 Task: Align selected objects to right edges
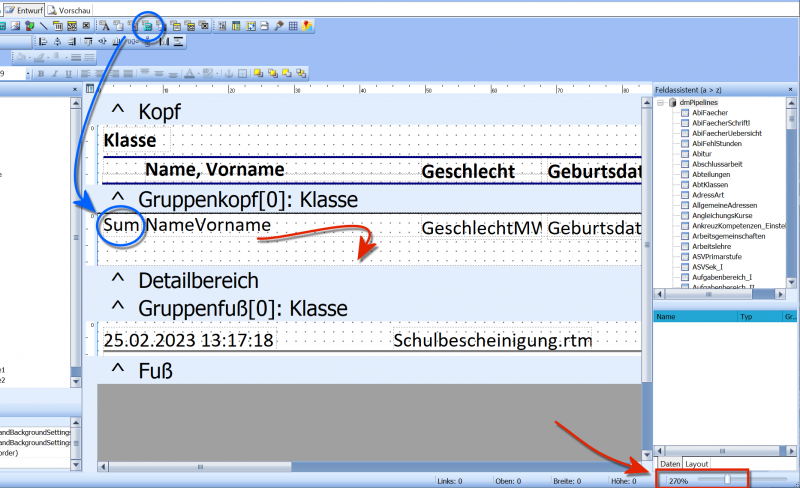[x=71, y=41]
